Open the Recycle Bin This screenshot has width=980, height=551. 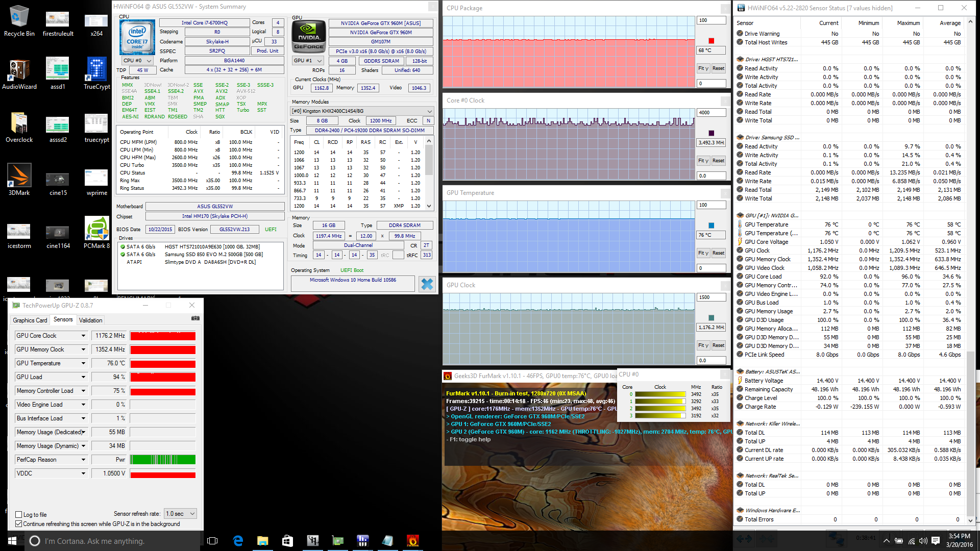click(19, 17)
